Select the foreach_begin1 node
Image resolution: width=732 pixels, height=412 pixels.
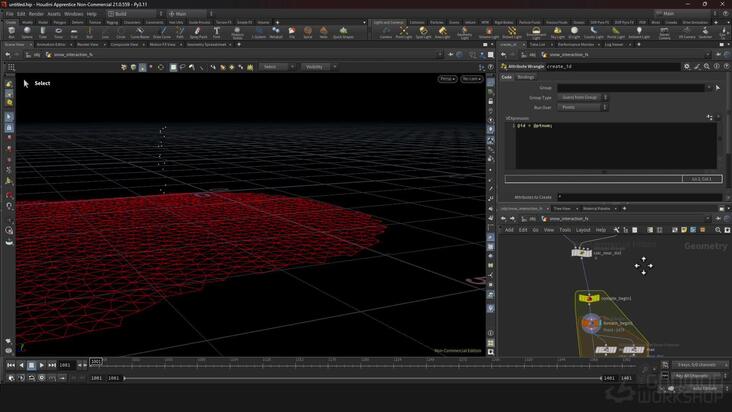pyautogui.click(x=591, y=323)
